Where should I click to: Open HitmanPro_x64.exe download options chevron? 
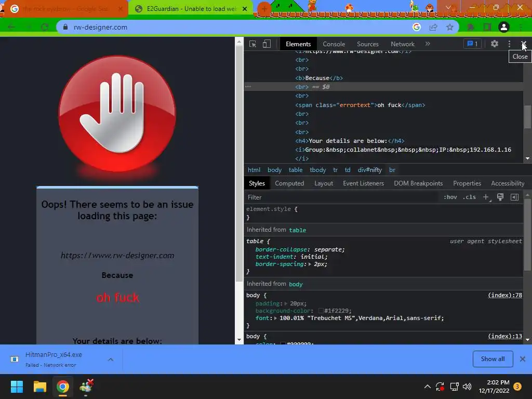pos(111,360)
